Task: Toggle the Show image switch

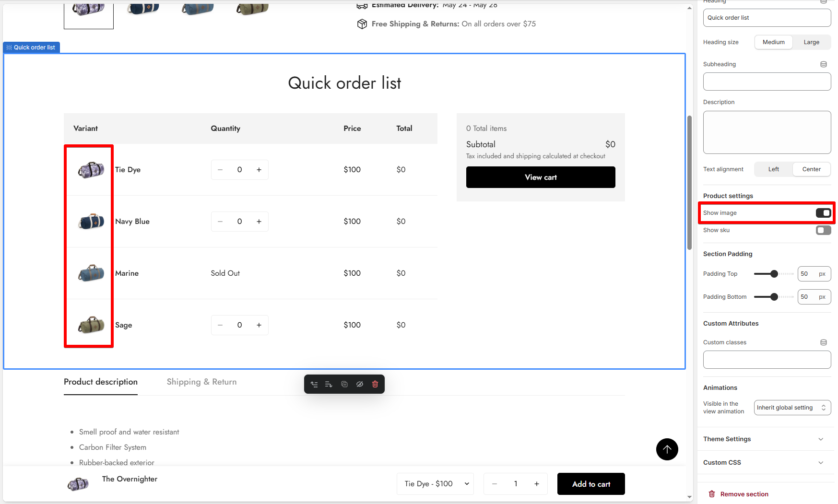Action: click(823, 213)
